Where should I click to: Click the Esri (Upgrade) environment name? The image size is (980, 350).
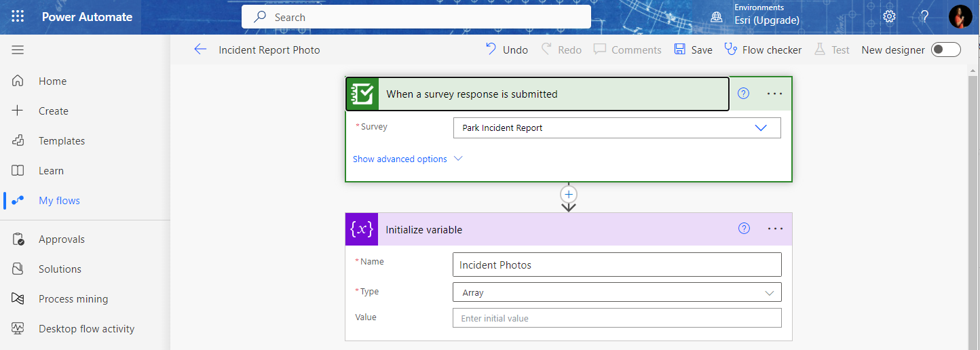click(x=767, y=20)
